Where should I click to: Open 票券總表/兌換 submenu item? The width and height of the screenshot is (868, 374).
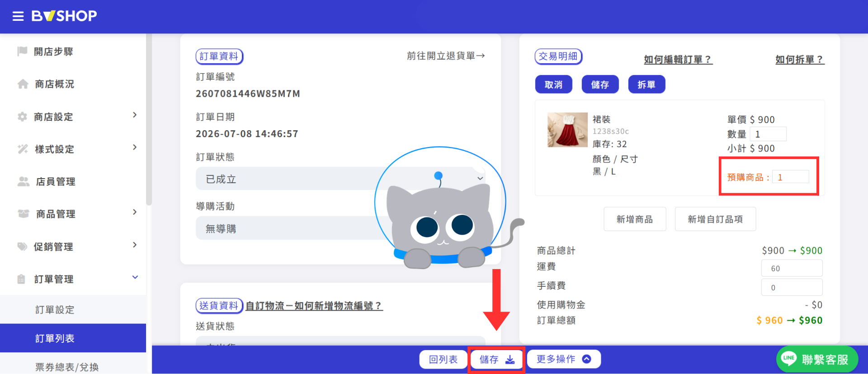(x=73, y=367)
